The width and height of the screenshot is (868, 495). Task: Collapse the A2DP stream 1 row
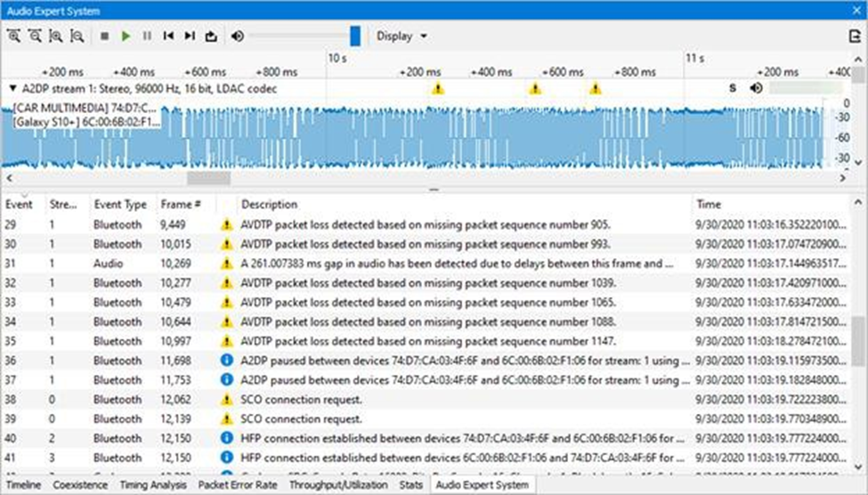pos(12,88)
